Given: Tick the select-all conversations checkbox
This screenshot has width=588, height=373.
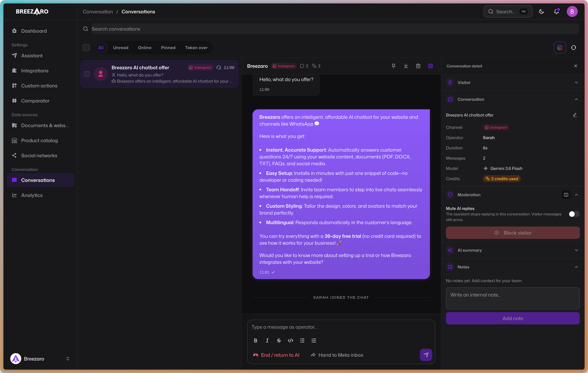Looking at the screenshot, I should [x=86, y=48].
